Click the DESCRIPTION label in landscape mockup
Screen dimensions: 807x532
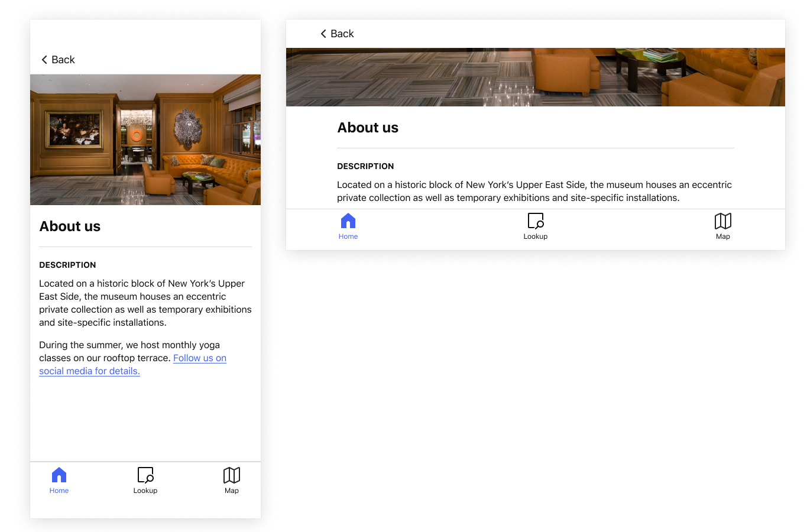coord(365,166)
